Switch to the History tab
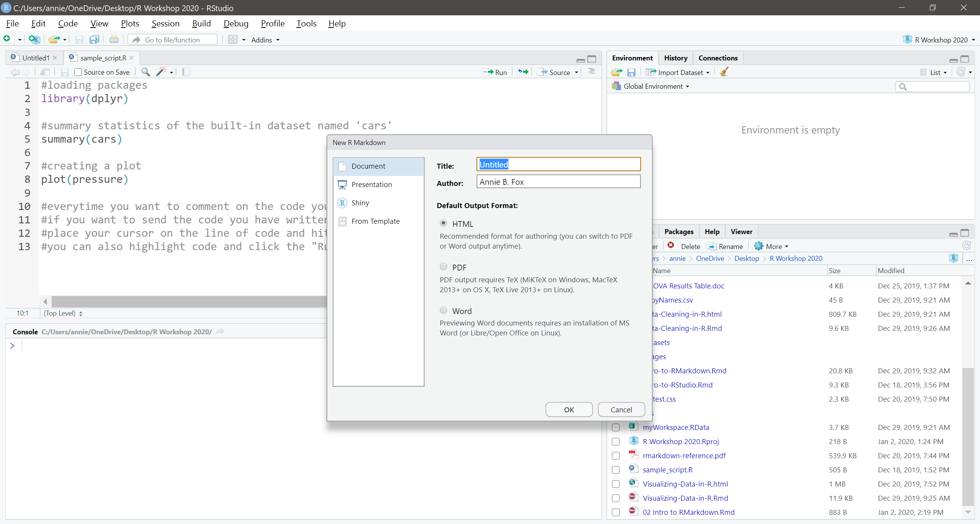This screenshot has height=524, width=980. 676,58
